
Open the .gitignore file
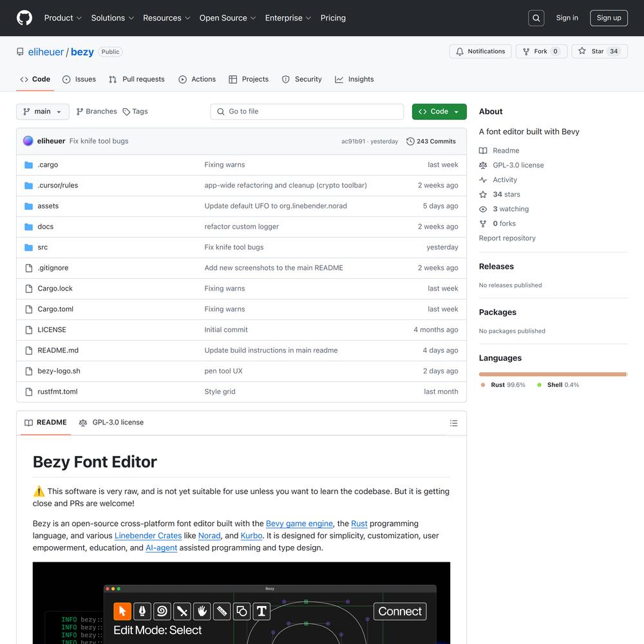[x=53, y=268]
